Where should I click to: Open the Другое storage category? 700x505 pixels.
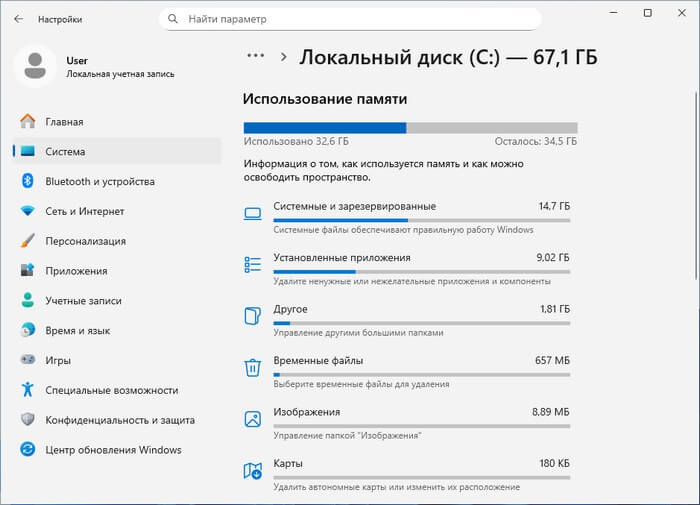point(410,316)
